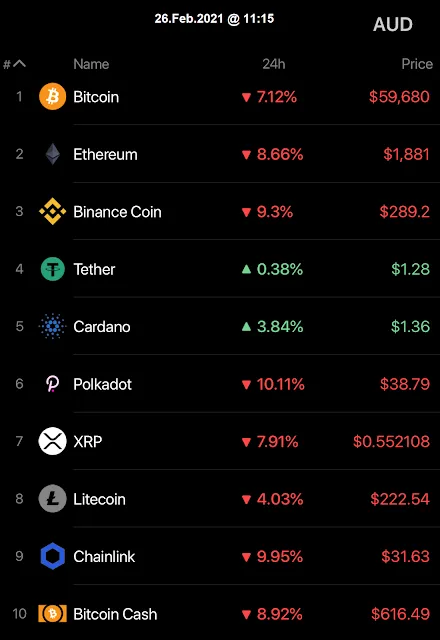Image resolution: width=440 pixels, height=640 pixels.
Task: Toggle rank sort order chevron arrow
Action: click(x=19, y=64)
